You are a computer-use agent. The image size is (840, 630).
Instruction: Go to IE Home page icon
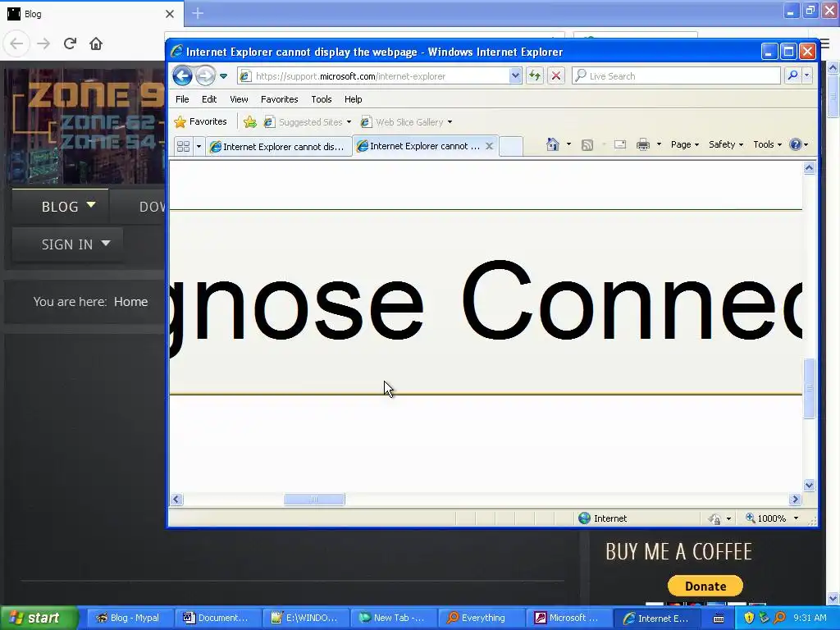pos(553,144)
